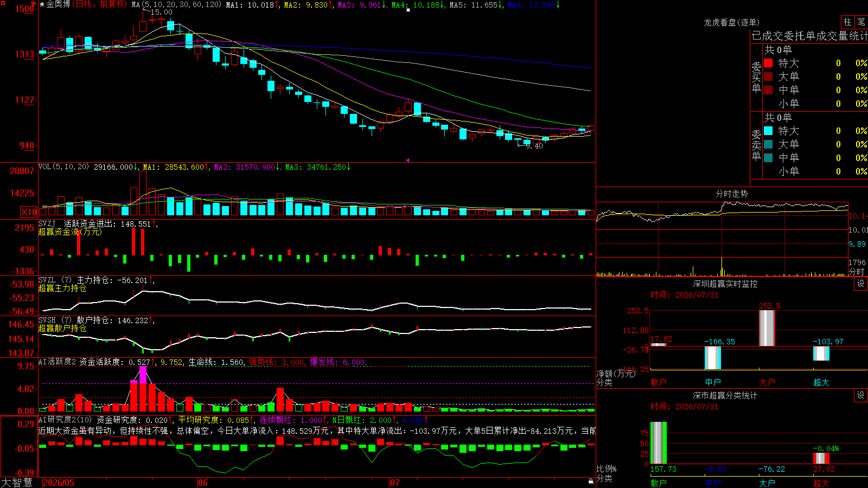
Task: Click the 超赢散户持仓 label
Action: 62,328
